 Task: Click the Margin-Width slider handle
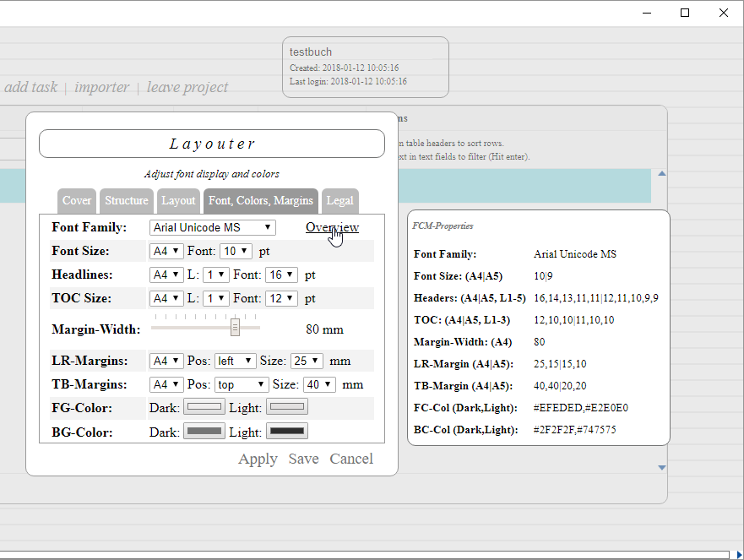click(x=235, y=327)
